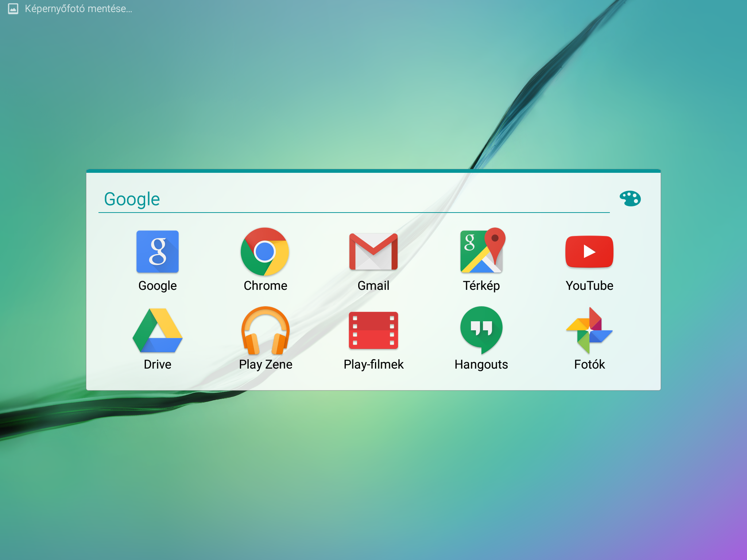Open Térkép maps app
Screen dimensions: 747x560
(x=481, y=252)
